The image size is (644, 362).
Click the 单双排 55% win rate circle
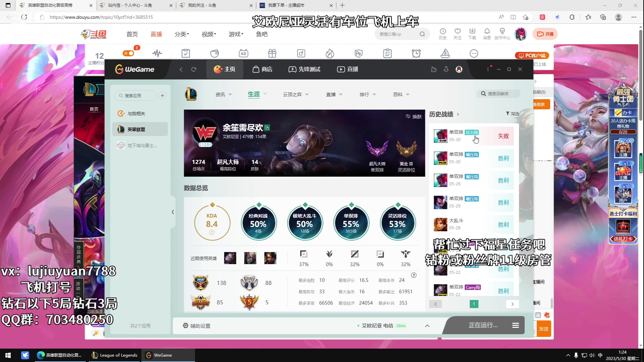click(x=351, y=223)
